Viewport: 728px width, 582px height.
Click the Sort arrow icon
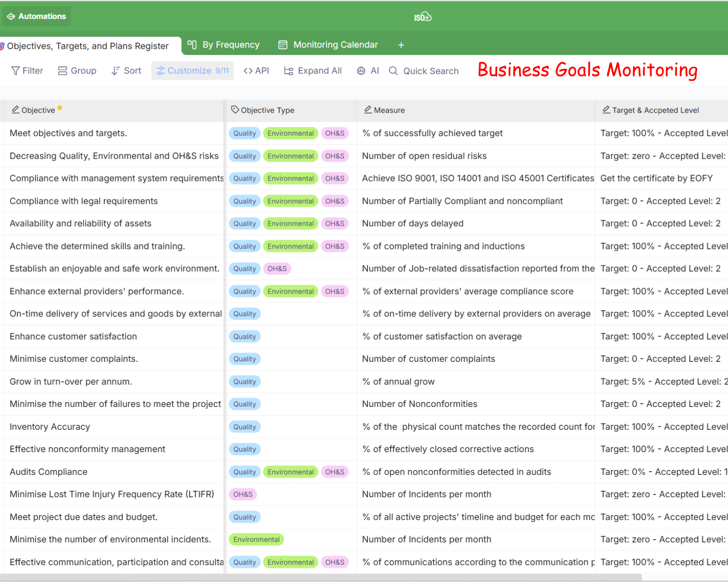click(x=116, y=71)
